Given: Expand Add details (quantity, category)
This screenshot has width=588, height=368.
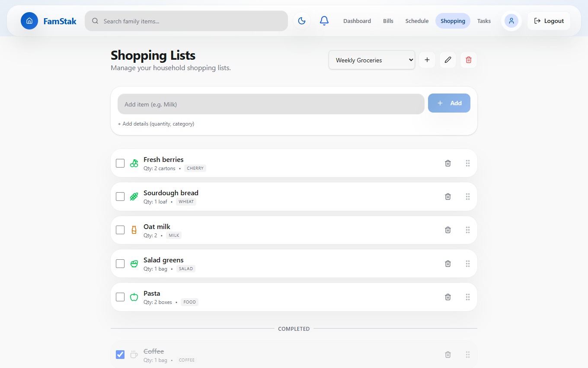Looking at the screenshot, I should (x=156, y=124).
